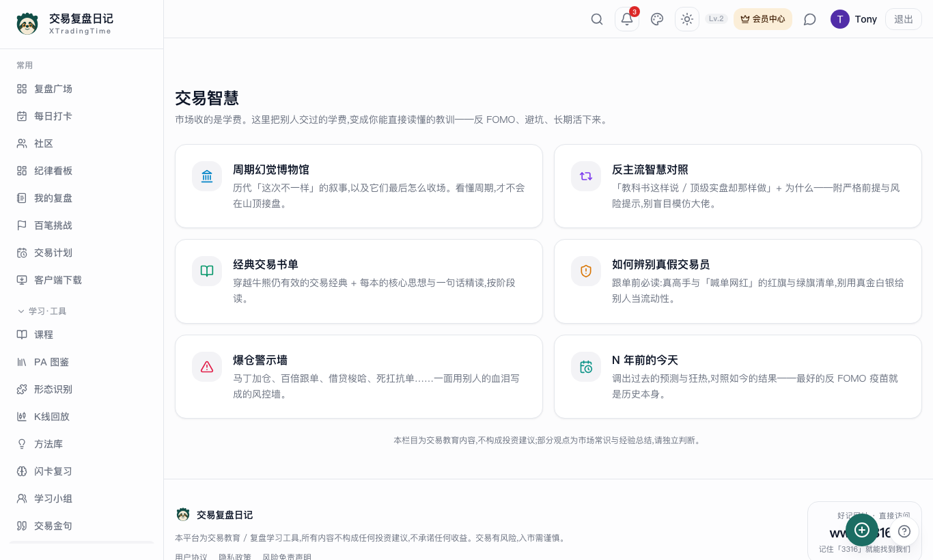Viewport: 933px width, 560px height.
Task: Click the Lv.2 level badge
Action: [x=716, y=19]
